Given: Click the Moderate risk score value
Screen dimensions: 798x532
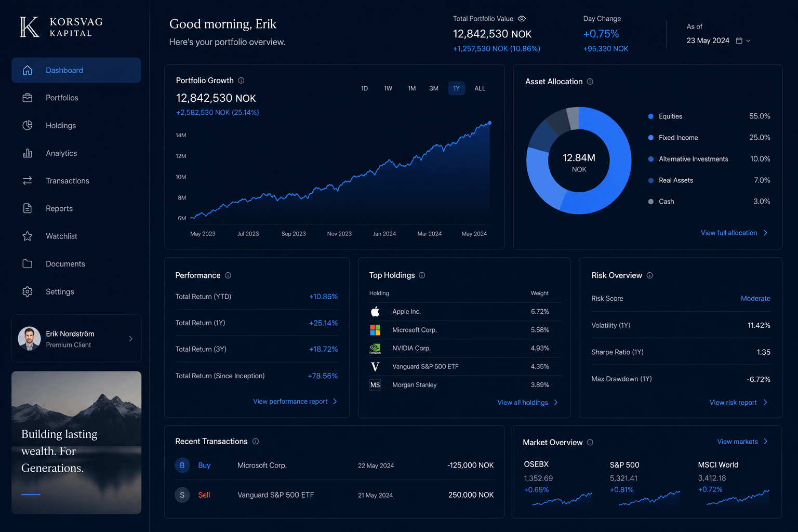Looking at the screenshot, I should [755, 298].
